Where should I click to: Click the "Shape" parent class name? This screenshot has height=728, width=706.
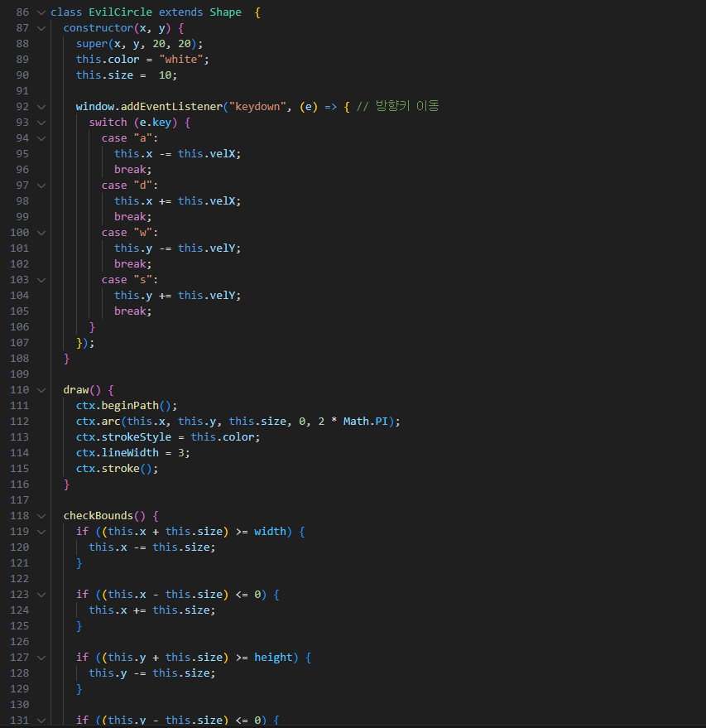point(225,12)
